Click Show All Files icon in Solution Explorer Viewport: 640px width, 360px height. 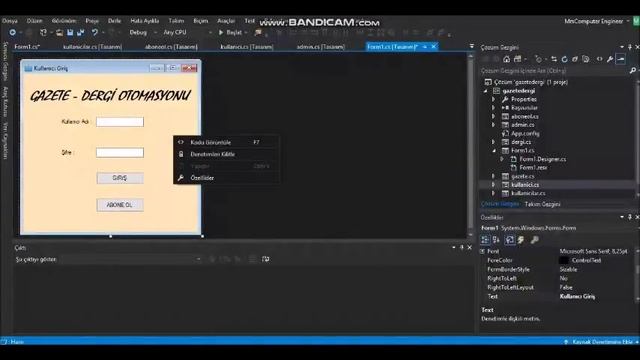point(586,59)
